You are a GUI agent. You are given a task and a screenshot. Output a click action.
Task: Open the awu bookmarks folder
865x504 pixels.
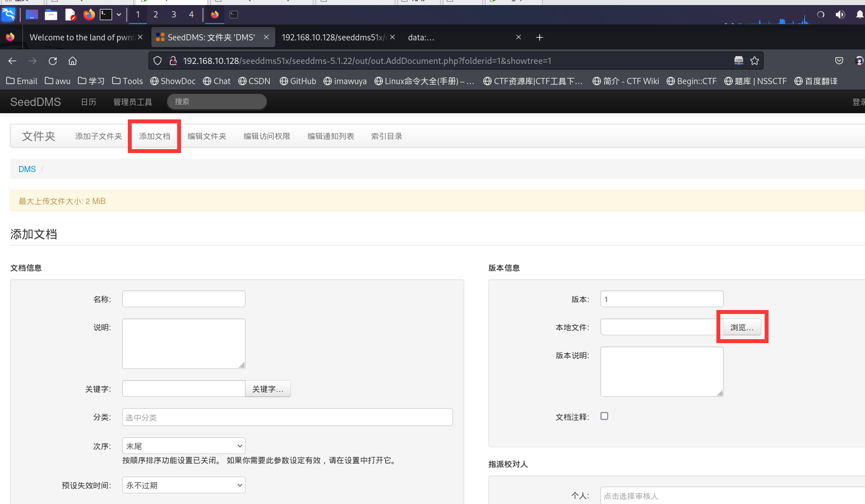(58, 81)
